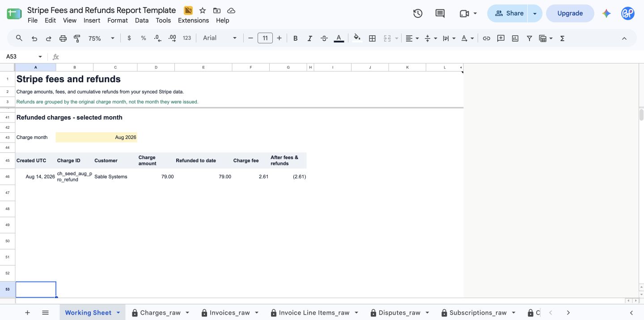Open version history clock icon

tap(418, 13)
